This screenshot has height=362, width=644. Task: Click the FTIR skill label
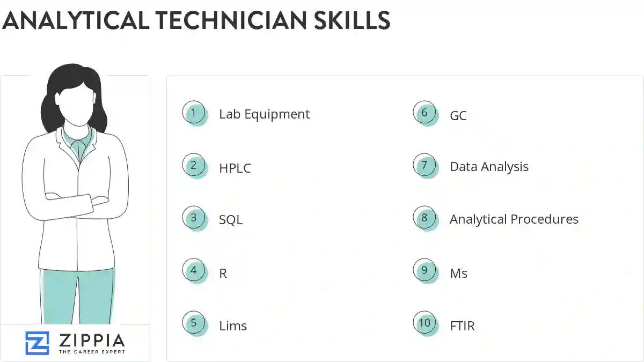tap(462, 326)
